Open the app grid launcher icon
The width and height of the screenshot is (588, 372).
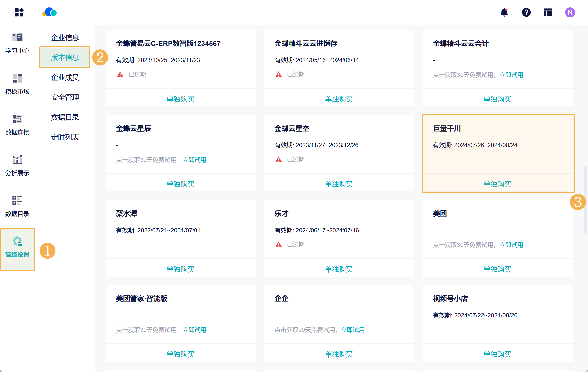tap(19, 12)
